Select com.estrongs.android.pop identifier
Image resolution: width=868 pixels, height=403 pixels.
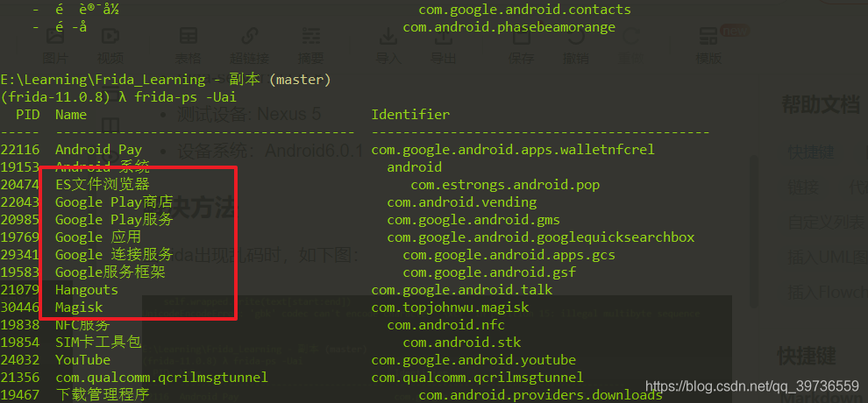point(505,185)
